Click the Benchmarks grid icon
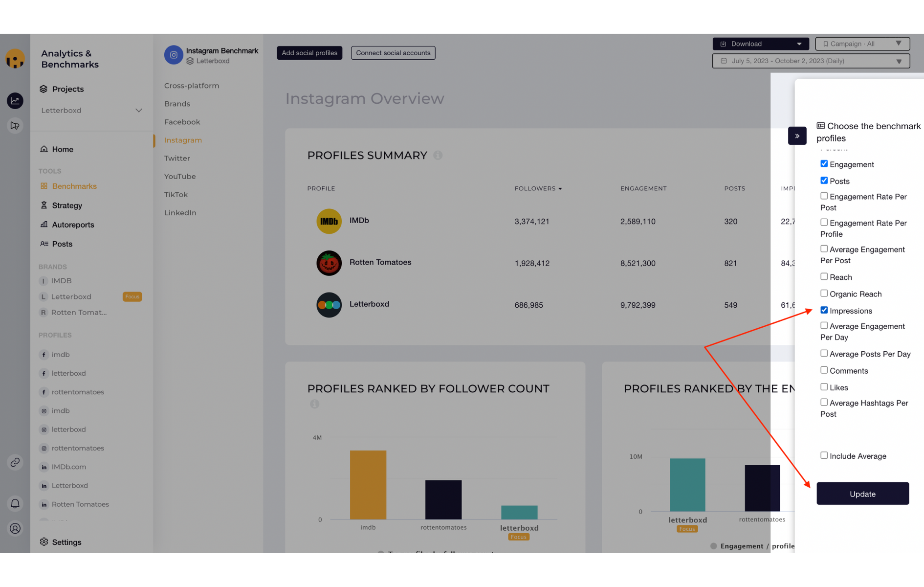Screen dimensions: 924x587 click(x=44, y=186)
